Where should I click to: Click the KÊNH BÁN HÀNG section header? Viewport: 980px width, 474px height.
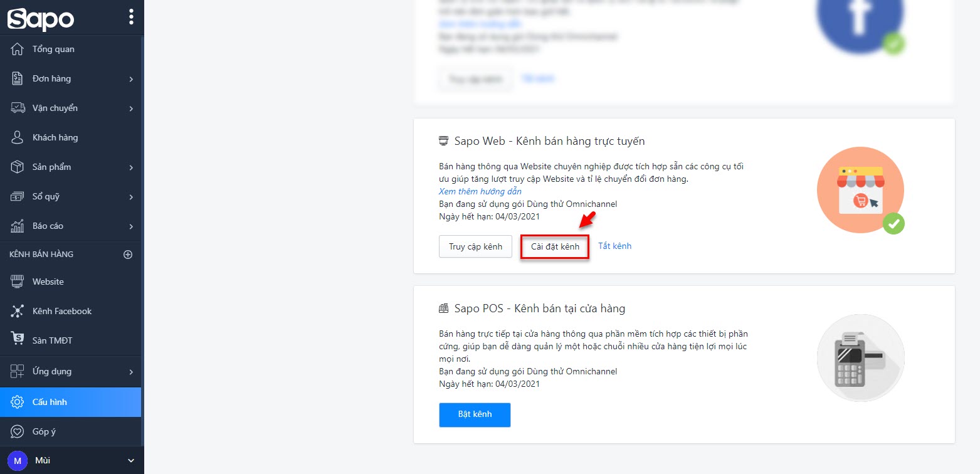(x=41, y=255)
